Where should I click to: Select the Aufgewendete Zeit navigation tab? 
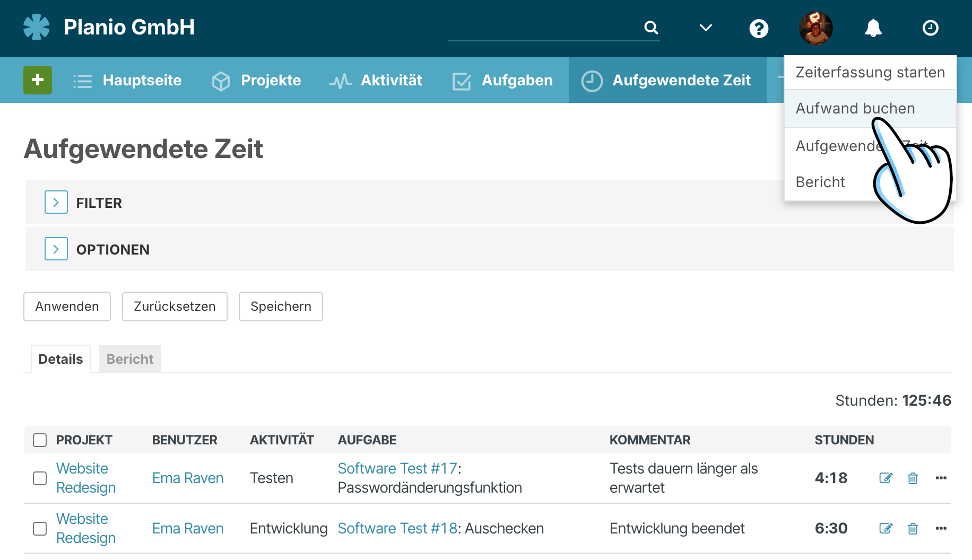pyautogui.click(x=666, y=80)
